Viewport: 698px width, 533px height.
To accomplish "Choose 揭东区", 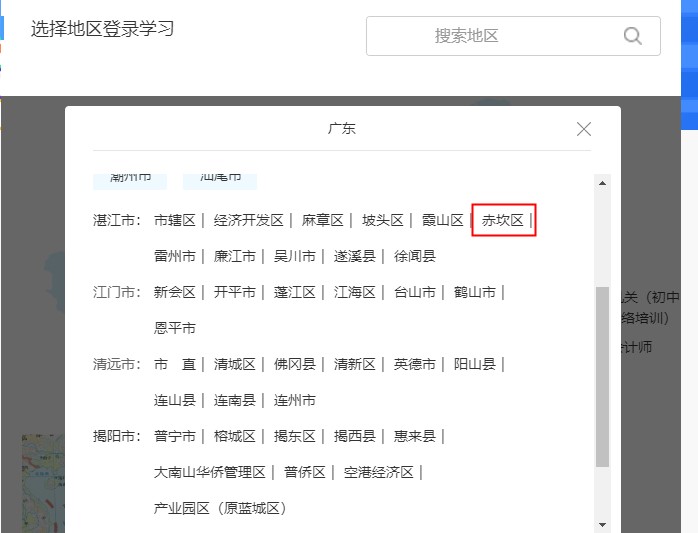I will coord(295,436).
